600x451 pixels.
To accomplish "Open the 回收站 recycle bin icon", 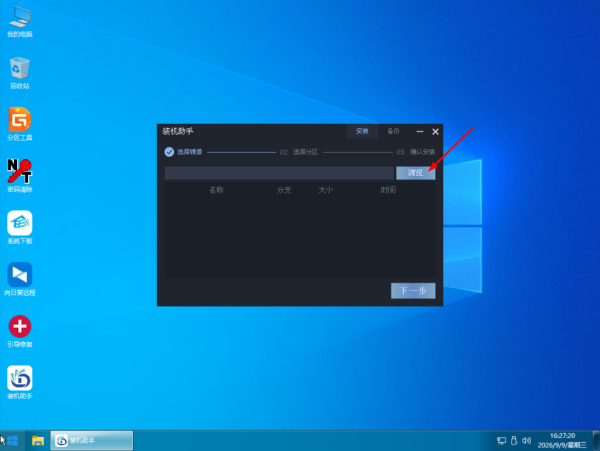I will point(20,73).
